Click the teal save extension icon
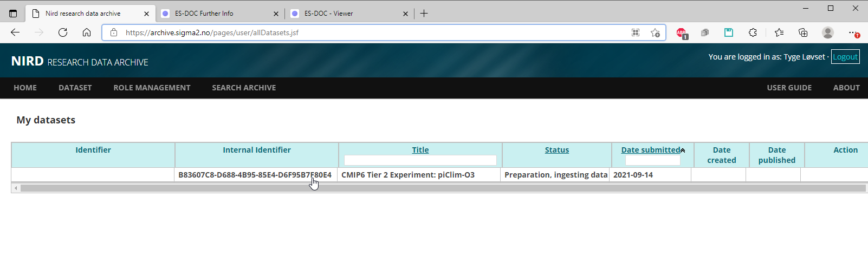This screenshot has height=262, width=868. coord(729,32)
